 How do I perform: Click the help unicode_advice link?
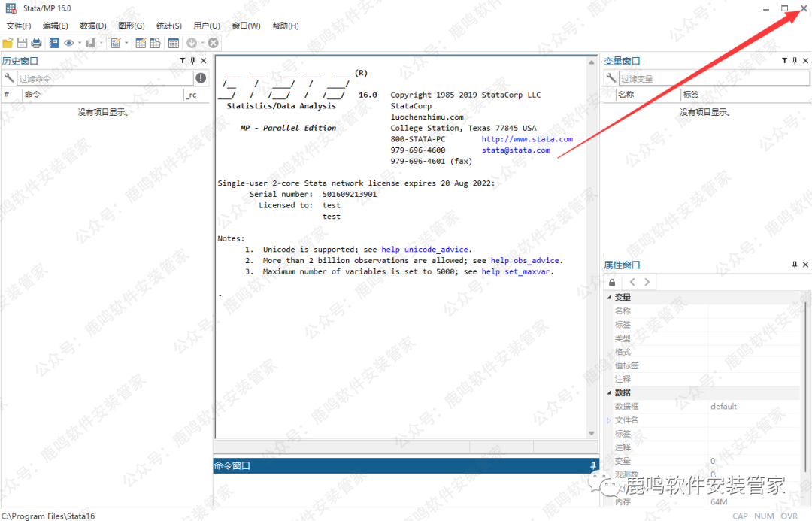426,250
